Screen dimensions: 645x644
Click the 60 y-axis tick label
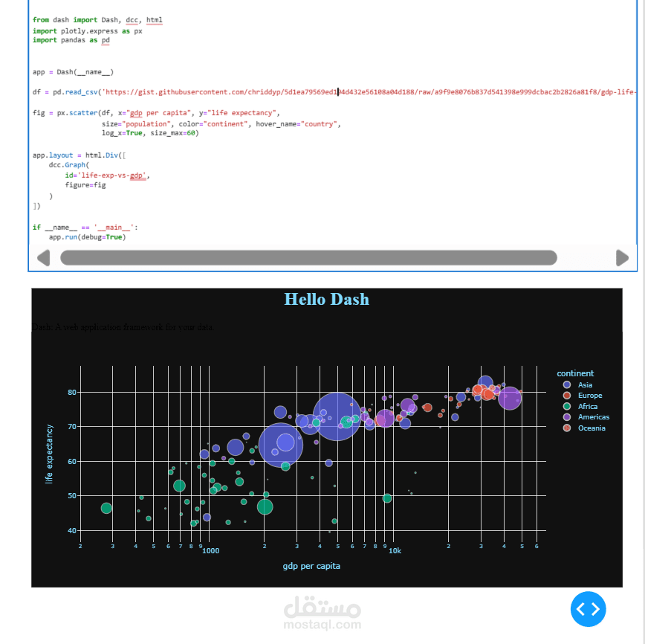tap(72, 461)
